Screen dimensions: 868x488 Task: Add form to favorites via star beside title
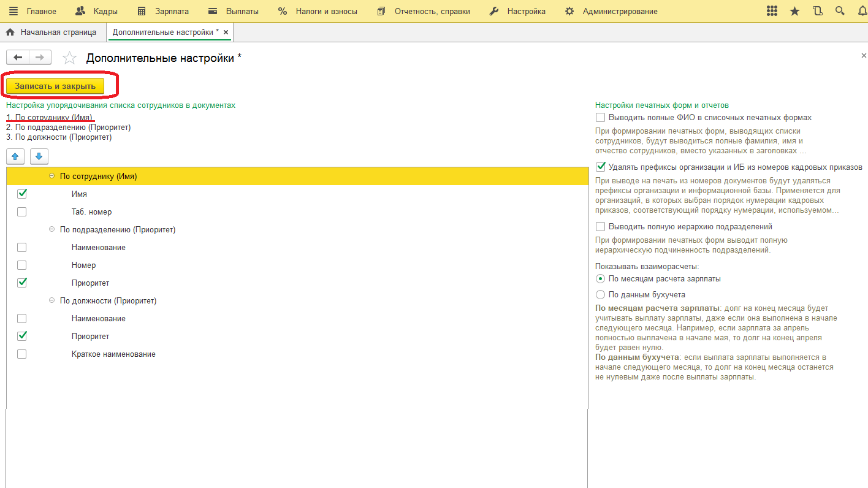tap(69, 58)
